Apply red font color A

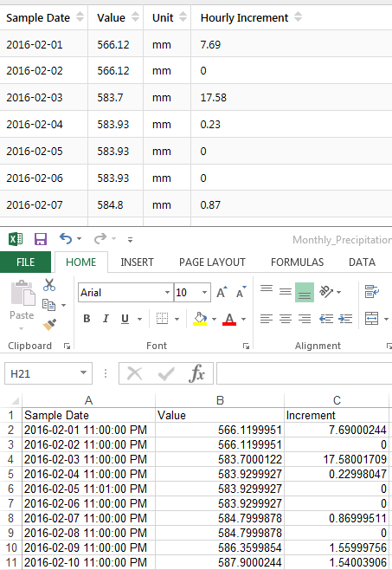click(229, 319)
